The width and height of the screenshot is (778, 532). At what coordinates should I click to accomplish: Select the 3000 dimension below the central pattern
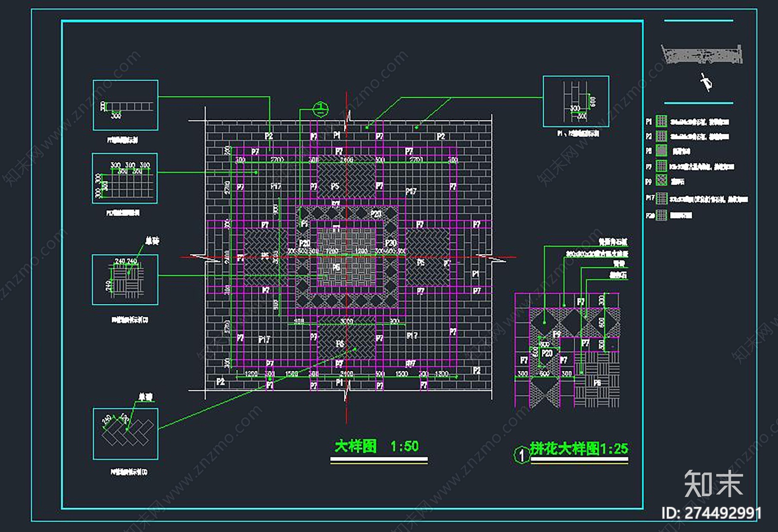coord(346,322)
